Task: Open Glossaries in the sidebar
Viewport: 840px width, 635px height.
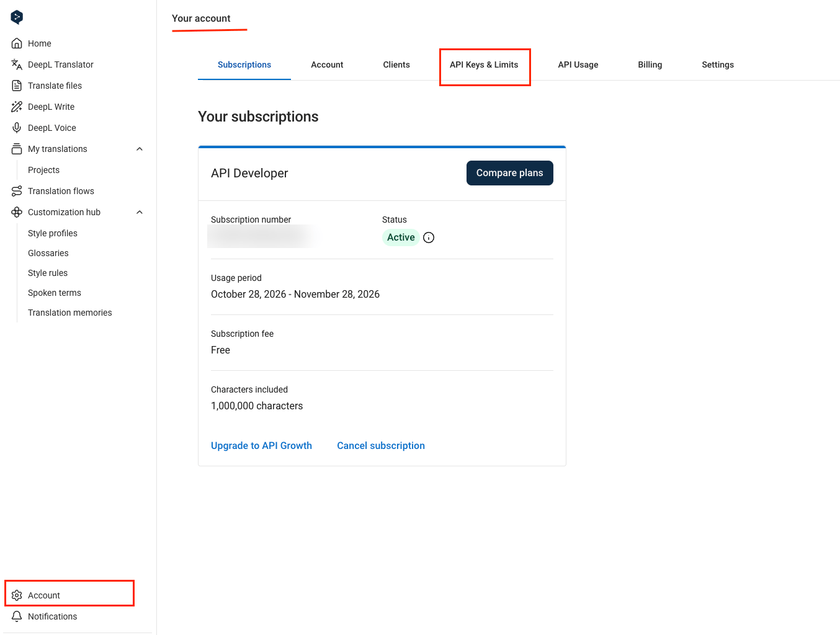Action: click(48, 253)
